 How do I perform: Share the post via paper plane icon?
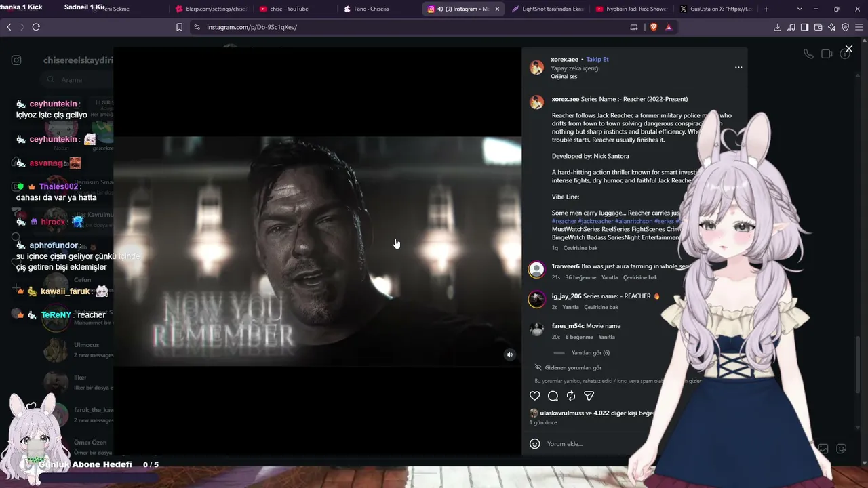point(589,396)
